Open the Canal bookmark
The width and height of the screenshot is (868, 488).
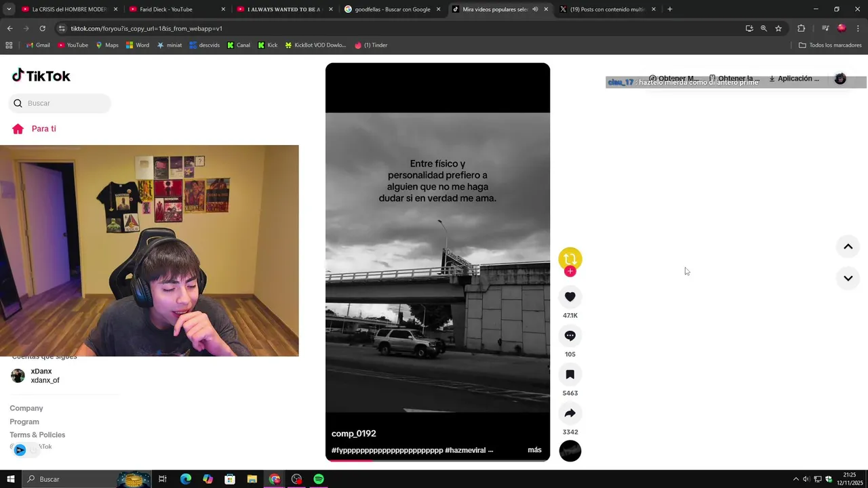239,45
